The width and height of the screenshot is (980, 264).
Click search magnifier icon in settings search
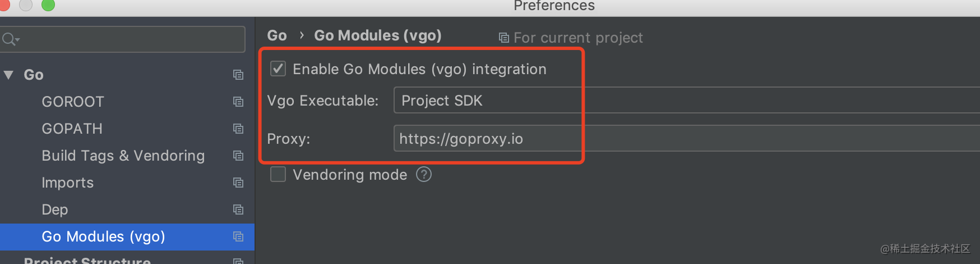coord(10,39)
